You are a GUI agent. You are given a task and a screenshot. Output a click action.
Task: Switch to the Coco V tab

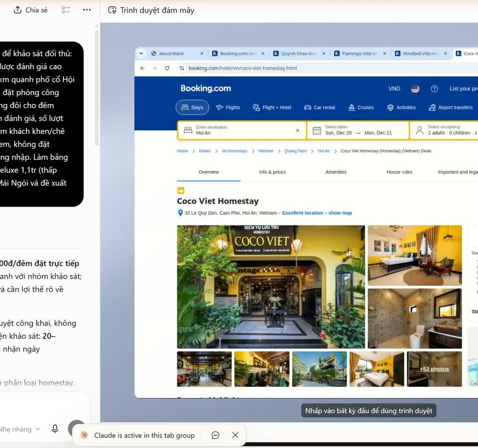click(466, 53)
